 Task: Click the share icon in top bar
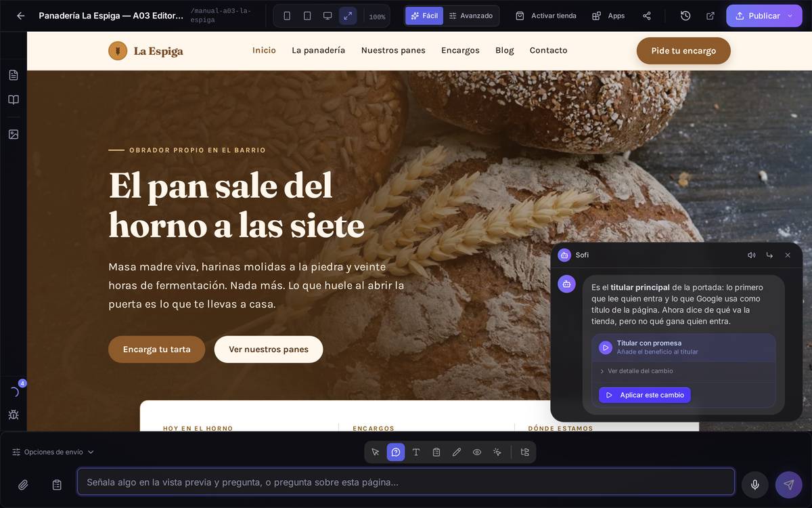tap(647, 16)
